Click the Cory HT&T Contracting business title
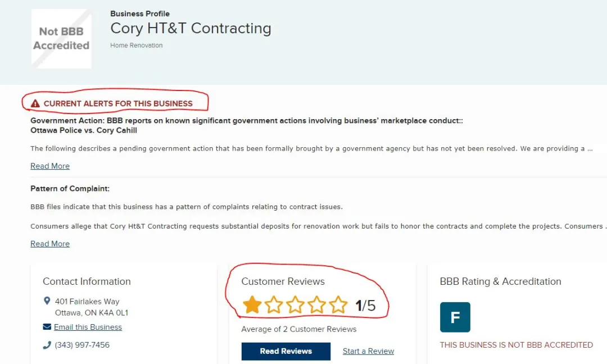The image size is (607, 364). (191, 28)
